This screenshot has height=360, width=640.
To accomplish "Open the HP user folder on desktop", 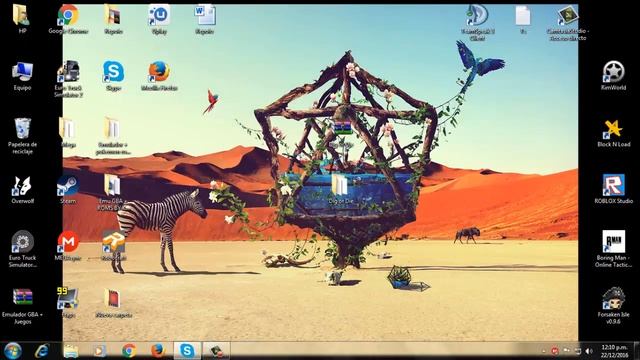I will click(x=21, y=15).
